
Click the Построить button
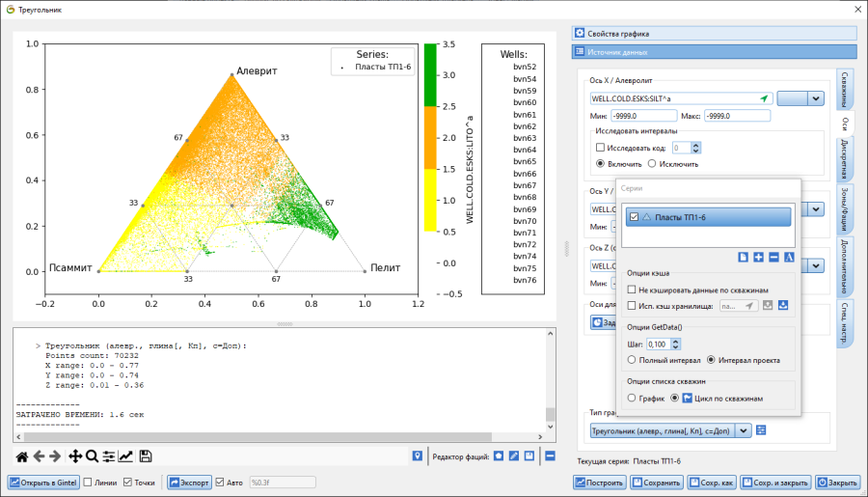(x=600, y=483)
